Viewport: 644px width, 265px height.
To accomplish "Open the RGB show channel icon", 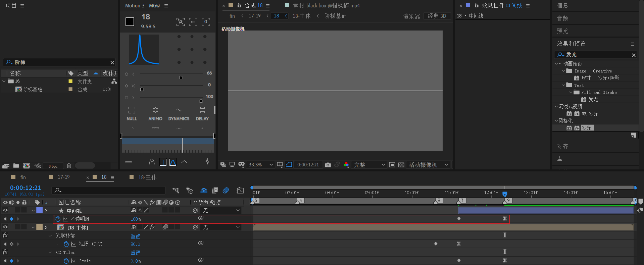I will tap(346, 165).
